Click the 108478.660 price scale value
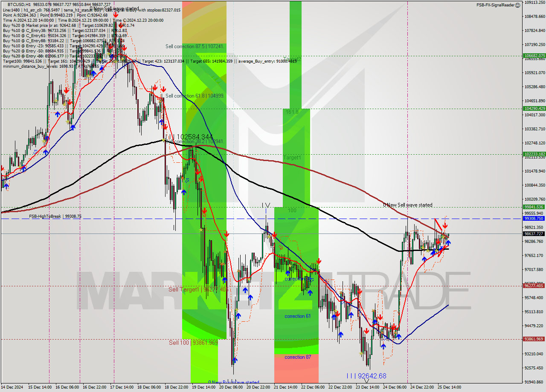546x392 pixels. (x=534, y=16)
